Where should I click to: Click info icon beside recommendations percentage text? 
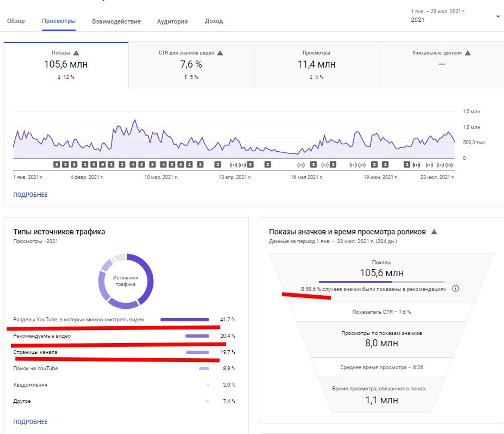[x=455, y=288]
